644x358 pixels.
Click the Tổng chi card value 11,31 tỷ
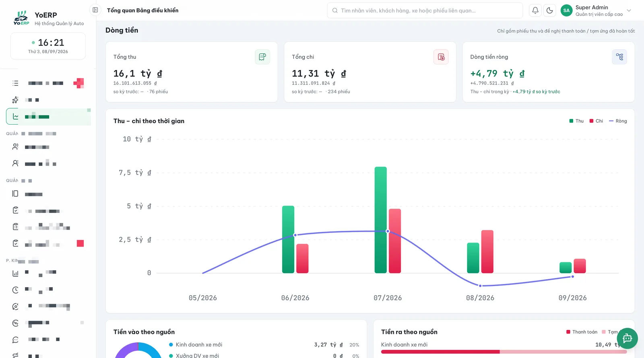(319, 74)
